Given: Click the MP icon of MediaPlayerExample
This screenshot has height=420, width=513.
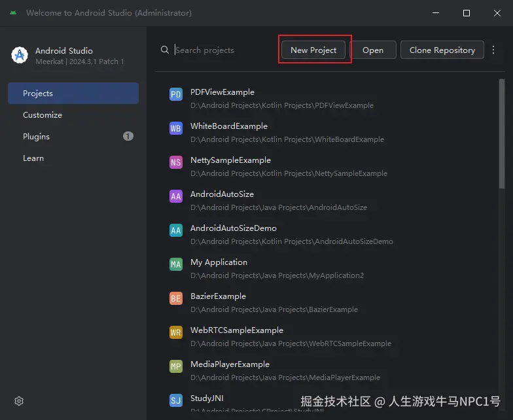Looking at the screenshot, I should [175, 366].
